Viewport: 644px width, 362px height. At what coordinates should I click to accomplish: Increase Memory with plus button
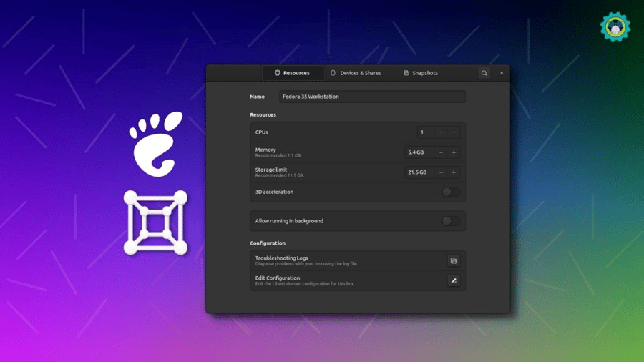coord(454,152)
